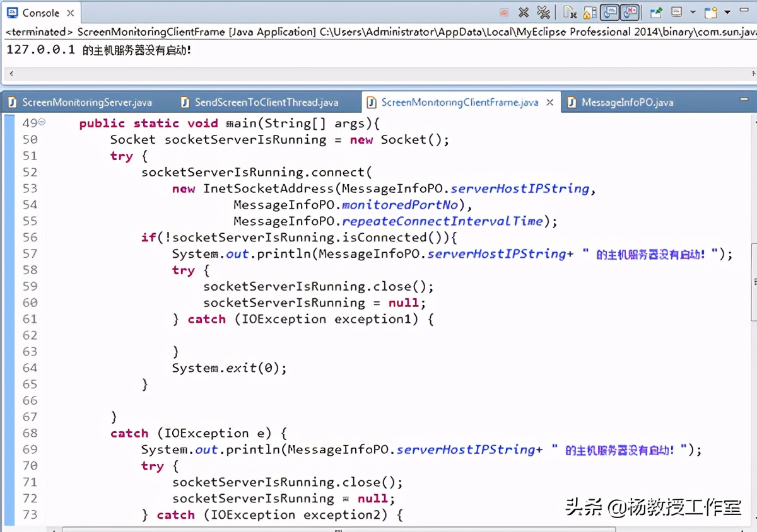This screenshot has width=757, height=532.
Task: Close the ScreenMonitoringClientFrame.java tab
Action: pos(550,102)
